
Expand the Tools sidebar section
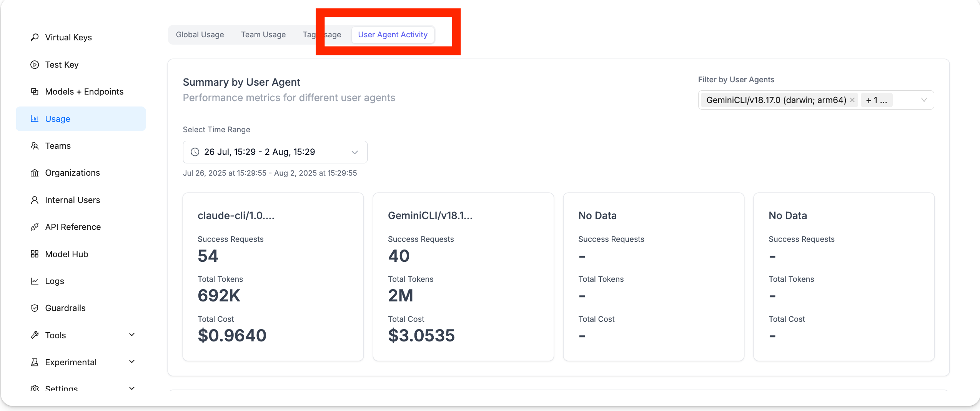click(131, 335)
